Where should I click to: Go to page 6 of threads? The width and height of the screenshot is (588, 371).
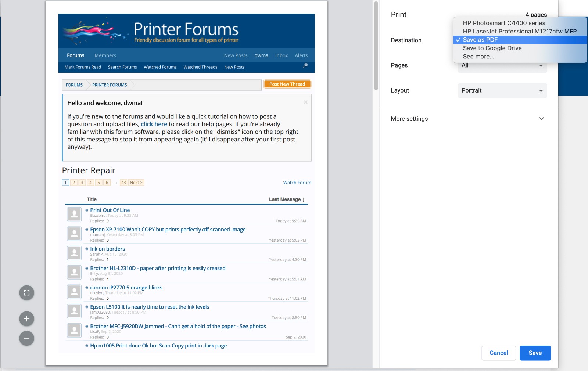click(107, 183)
